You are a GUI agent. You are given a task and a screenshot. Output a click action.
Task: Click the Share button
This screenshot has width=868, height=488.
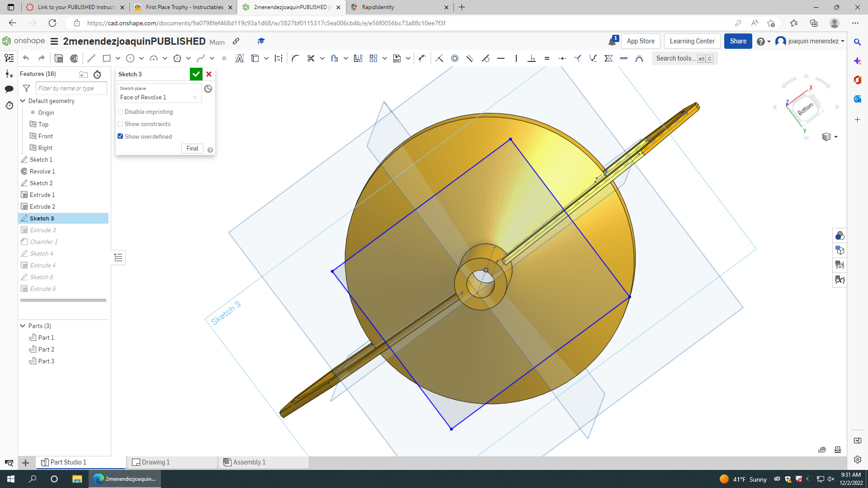pos(738,41)
